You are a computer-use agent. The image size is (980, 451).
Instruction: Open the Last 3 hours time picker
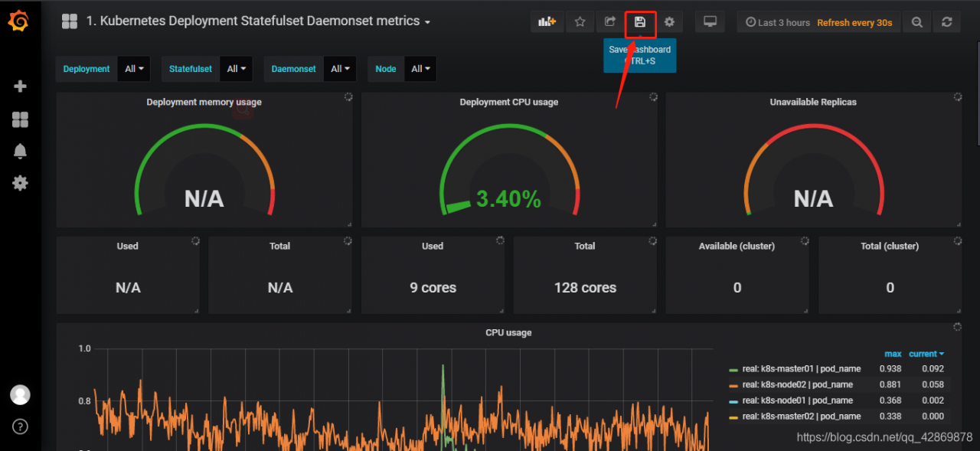(x=777, y=23)
